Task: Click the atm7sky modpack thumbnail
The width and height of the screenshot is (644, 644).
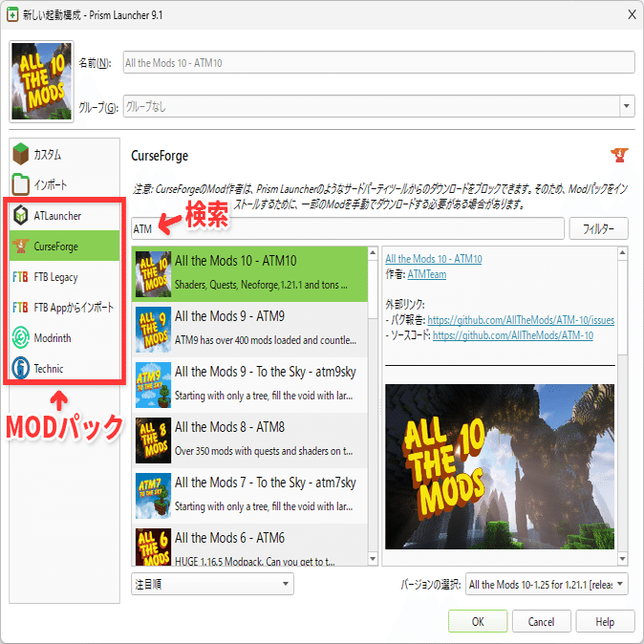Action: click(153, 496)
